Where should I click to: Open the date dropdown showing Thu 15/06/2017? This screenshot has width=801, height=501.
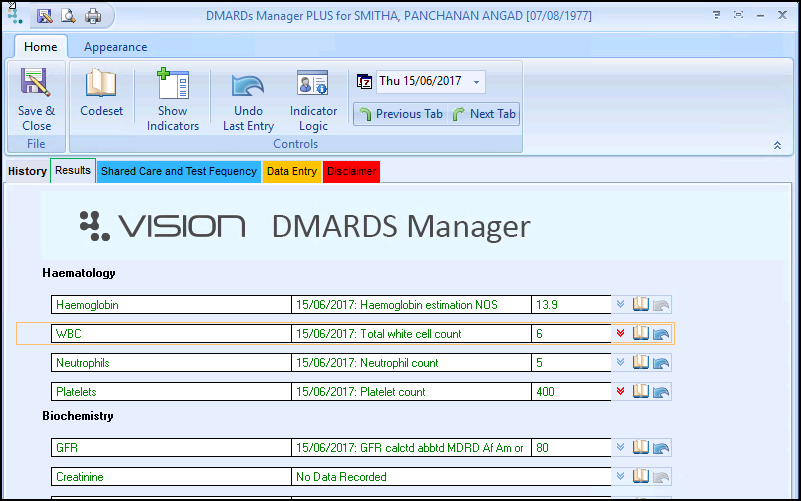476,81
